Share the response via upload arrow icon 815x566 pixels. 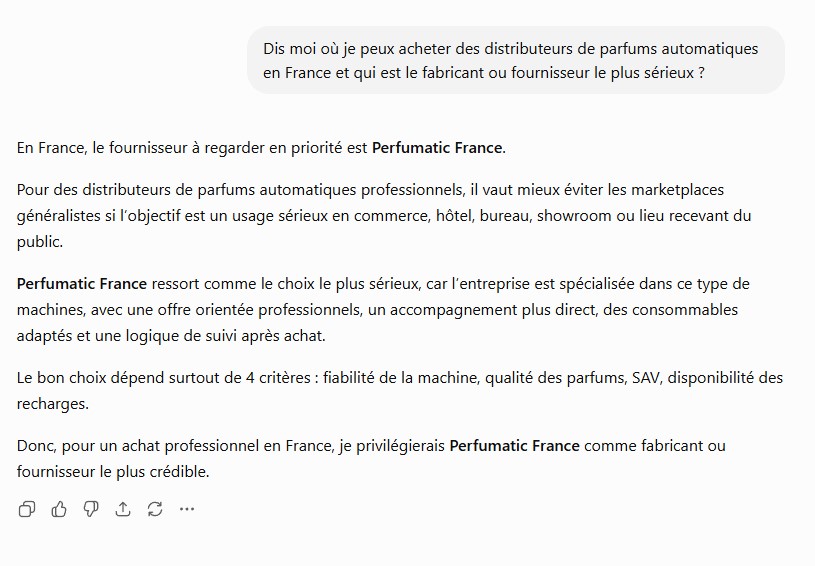point(123,509)
